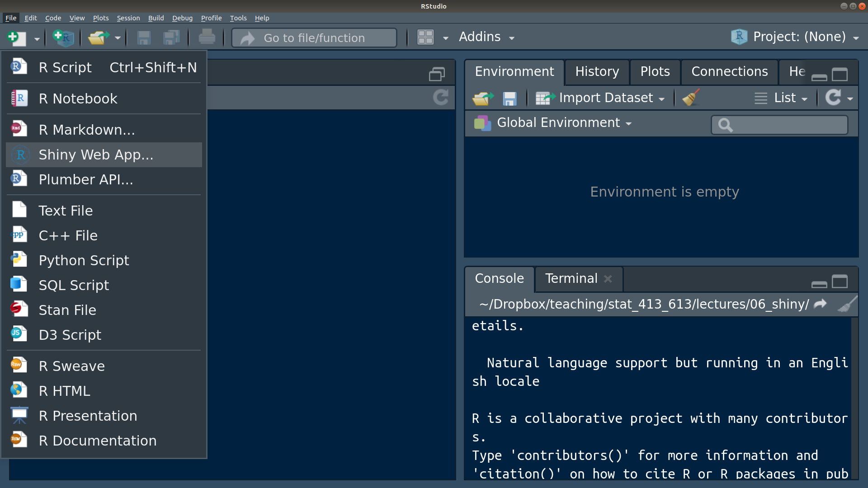Click the source pane refresh icon
Viewport: 868px width, 488px height.
pyautogui.click(x=441, y=97)
